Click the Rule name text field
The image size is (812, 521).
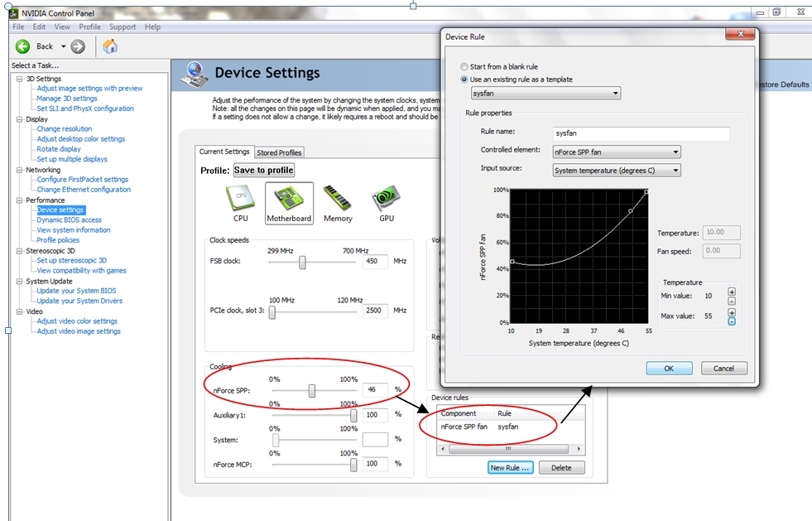pos(641,133)
